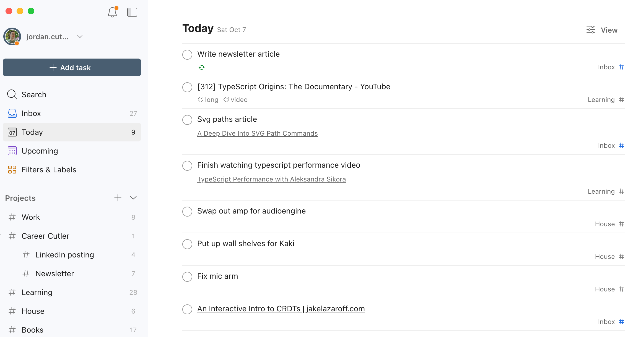The height and width of the screenshot is (337, 644).
Task: Complete the Svg paths article task
Action: tap(187, 120)
